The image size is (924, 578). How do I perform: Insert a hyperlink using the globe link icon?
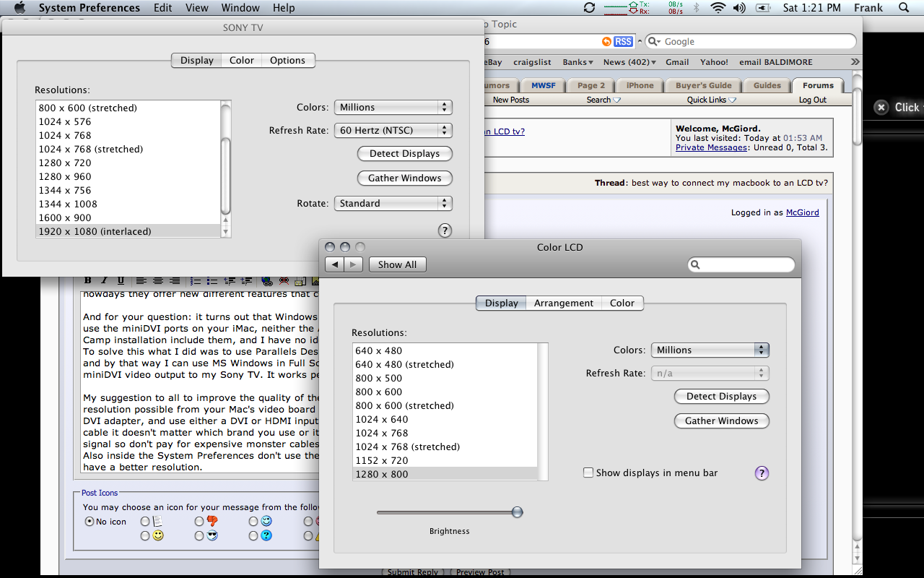[x=267, y=281]
